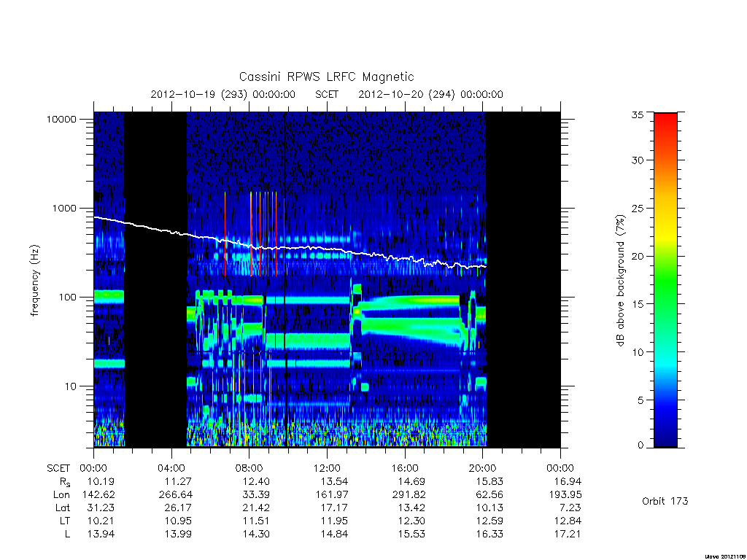The width and height of the screenshot is (747, 560).
Task: Select the longitude value 193.95
Action: click(x=565, y=495)
